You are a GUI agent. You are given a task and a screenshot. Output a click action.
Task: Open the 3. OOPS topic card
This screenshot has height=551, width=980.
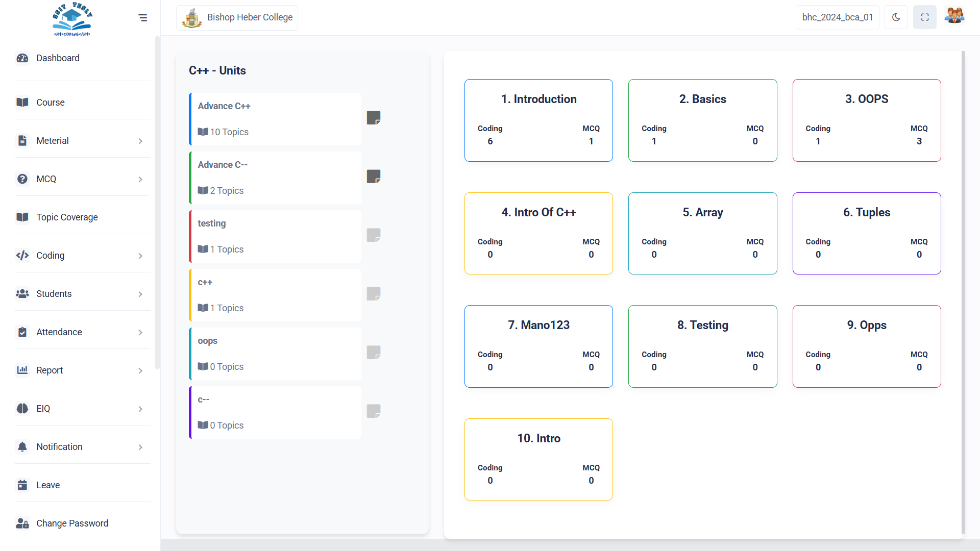[866, 120]
